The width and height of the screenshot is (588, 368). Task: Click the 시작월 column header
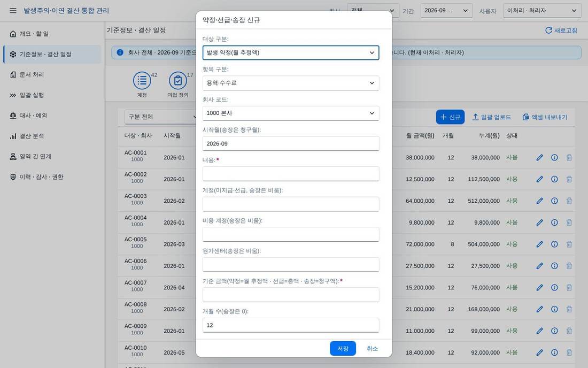pyautogui.click(x=172, y=135)
